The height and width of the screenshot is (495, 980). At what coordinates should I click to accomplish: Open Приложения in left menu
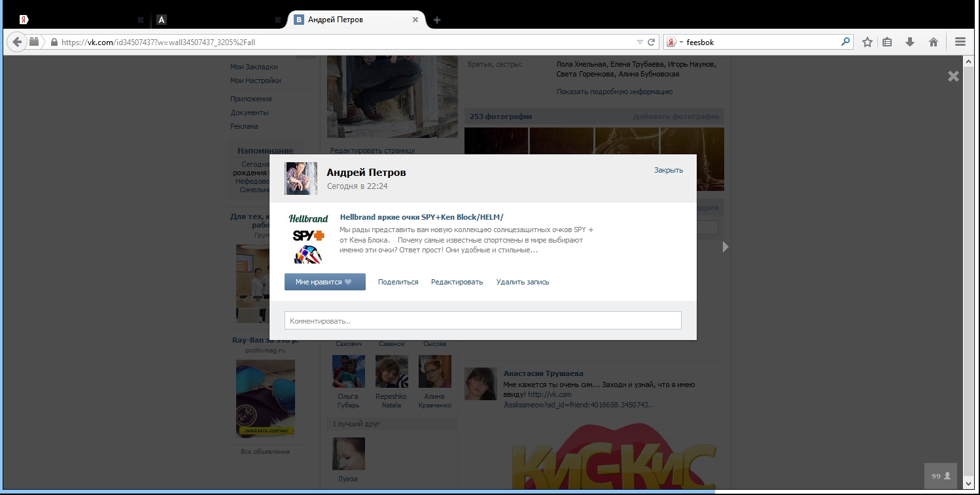pos(251,99)
